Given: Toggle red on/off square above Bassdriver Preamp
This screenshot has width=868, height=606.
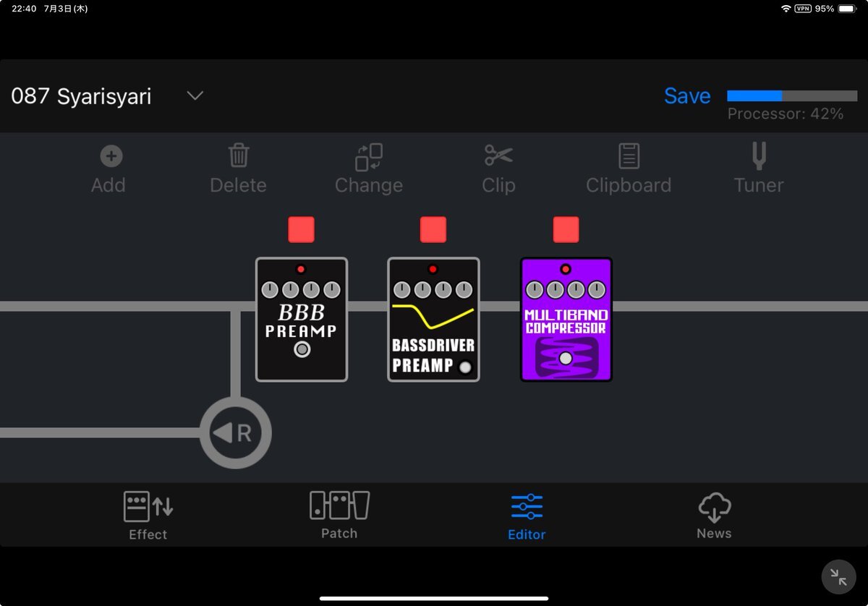Looking at the screenshot, I should coord(433,229).
